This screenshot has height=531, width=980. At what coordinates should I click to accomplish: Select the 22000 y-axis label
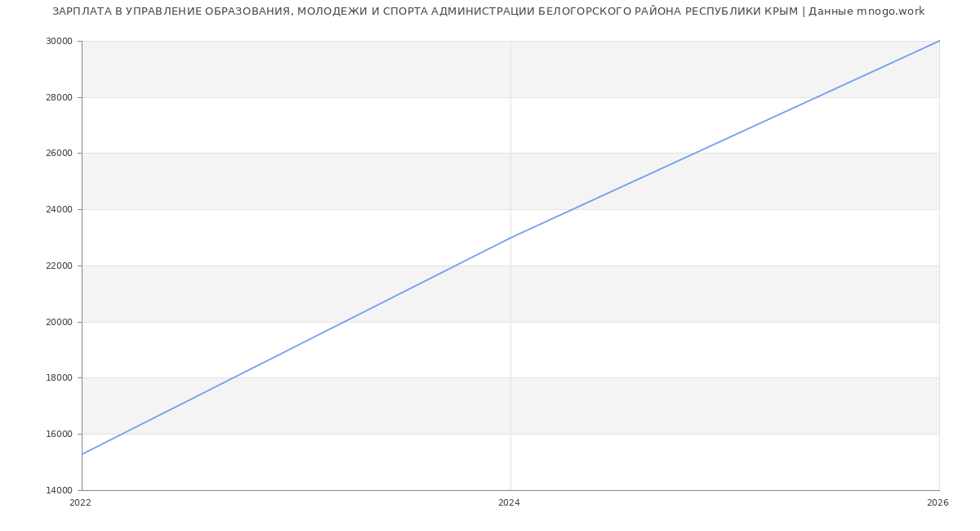60,265
